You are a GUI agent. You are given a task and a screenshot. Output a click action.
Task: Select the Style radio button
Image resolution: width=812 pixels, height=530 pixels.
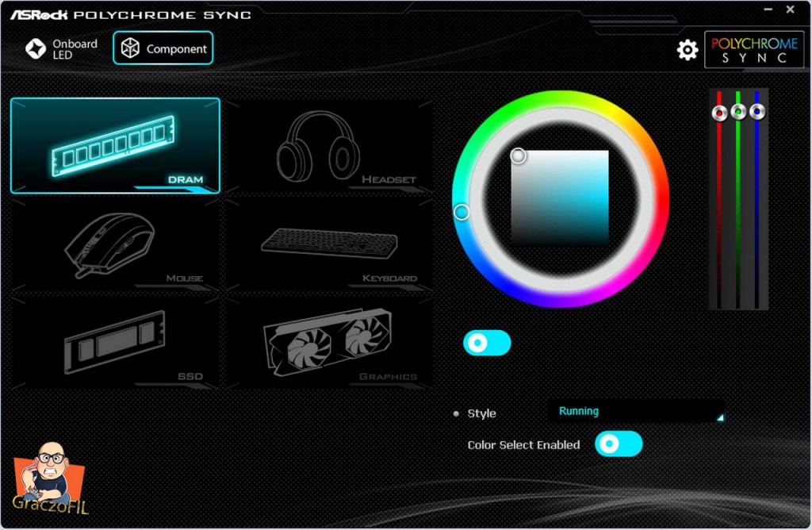pyautogui.click(x=456, y=413)
